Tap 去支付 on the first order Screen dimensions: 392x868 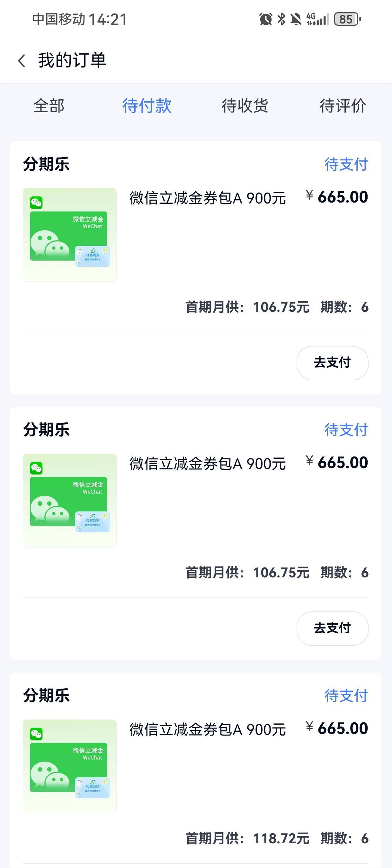[332, 363]
